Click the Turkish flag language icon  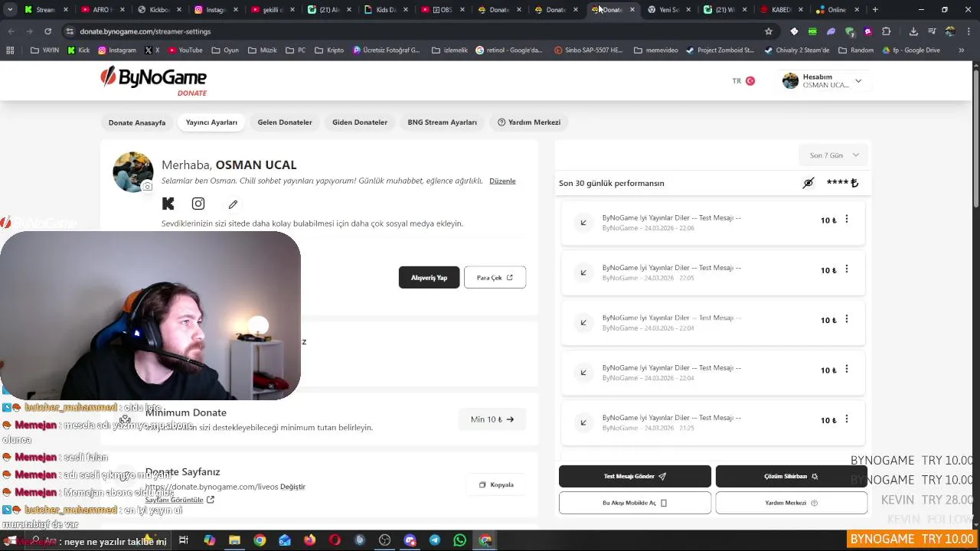[x=750, y=81]
